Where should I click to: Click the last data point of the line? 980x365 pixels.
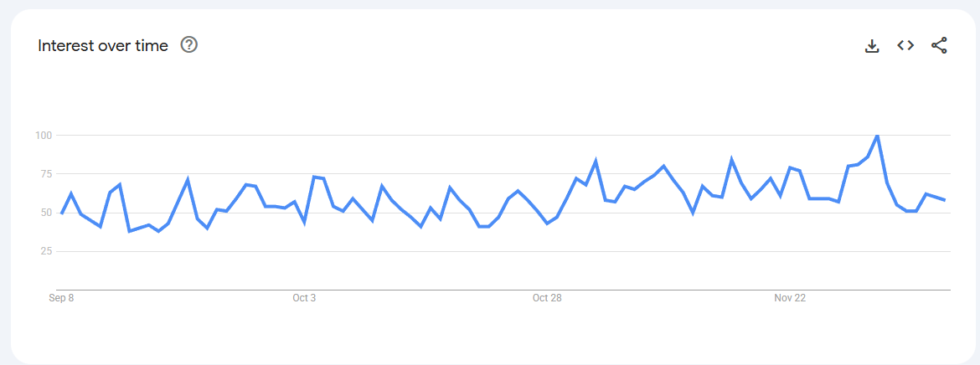click(x=945, y=200)
